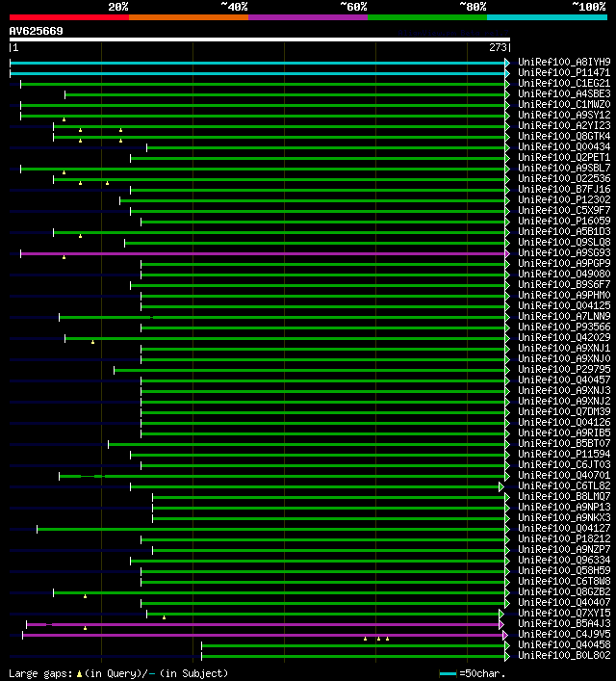Click the UniRef100_A9XNJ1 label
Viewport: 616px width, 681px height.
tap(564, 348)
